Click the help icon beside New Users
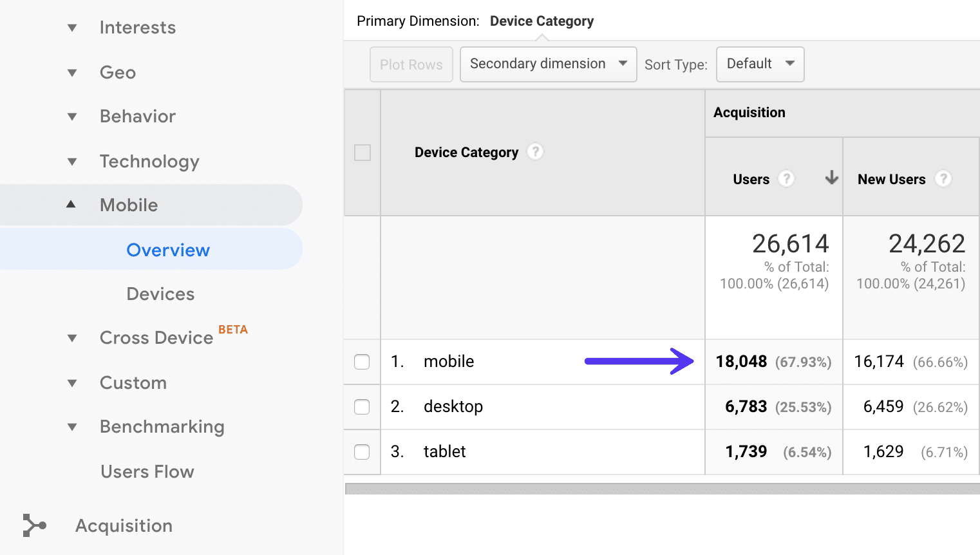The height and width of the screenshot is (555, 980). coord(944,179)
